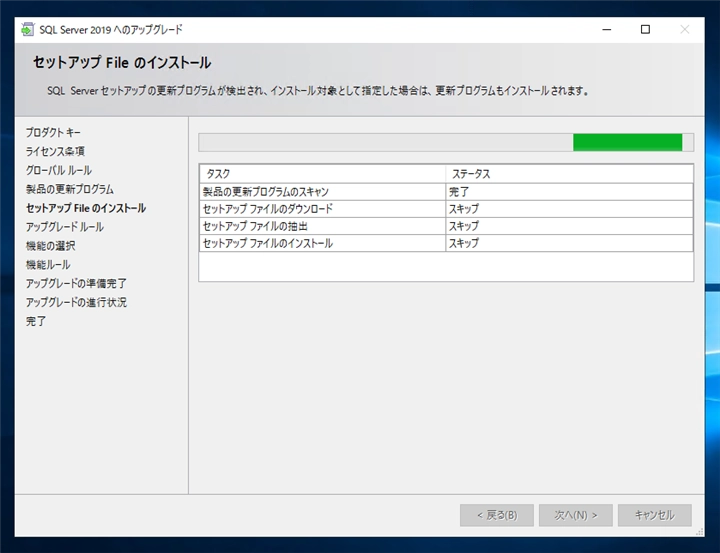Click the SQL Server 2019 へのアップグレード title text
Screen dimensions: 720x553
pos(111,30)
